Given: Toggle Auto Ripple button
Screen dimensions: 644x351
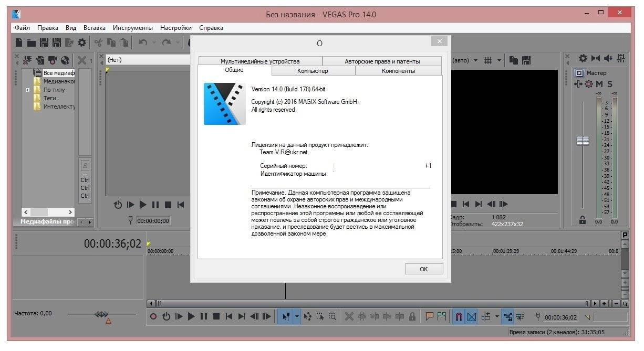Looking at the screenshot, I should [486, 316].
